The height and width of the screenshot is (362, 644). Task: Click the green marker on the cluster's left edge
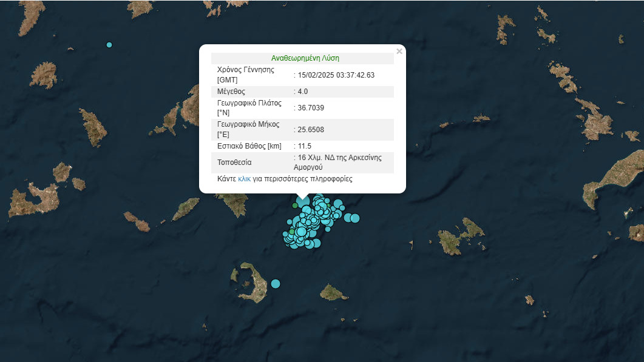point(291,232)
